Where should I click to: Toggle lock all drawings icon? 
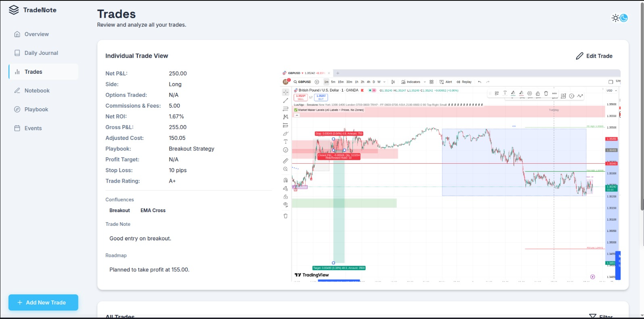click(286, 197)
